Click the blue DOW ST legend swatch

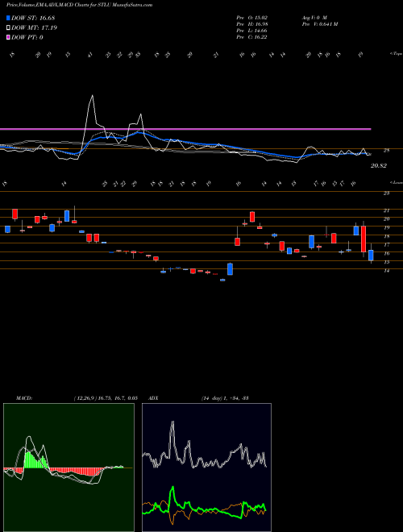tap(9, 18)
